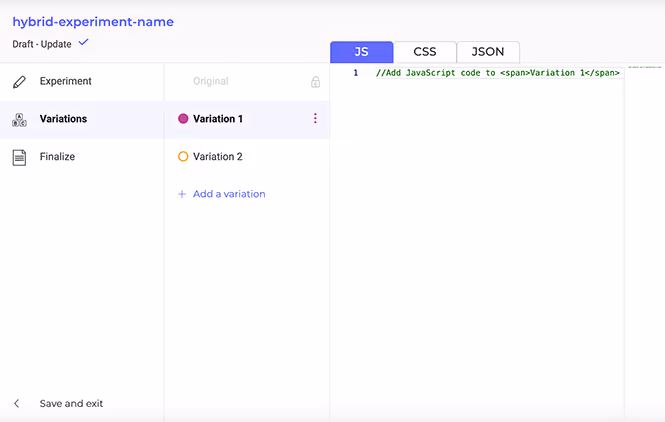Click the Finalize document icon
The height and width of the screenshot is (422, 665).
pos(19,157)
